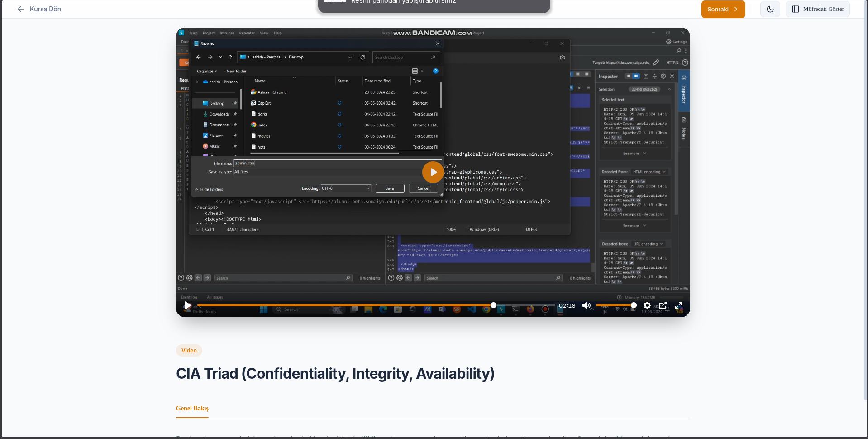Click the CIA Triad lesson title
The image size is (868, 439).
pyautogui.click(x=335, y=374)
